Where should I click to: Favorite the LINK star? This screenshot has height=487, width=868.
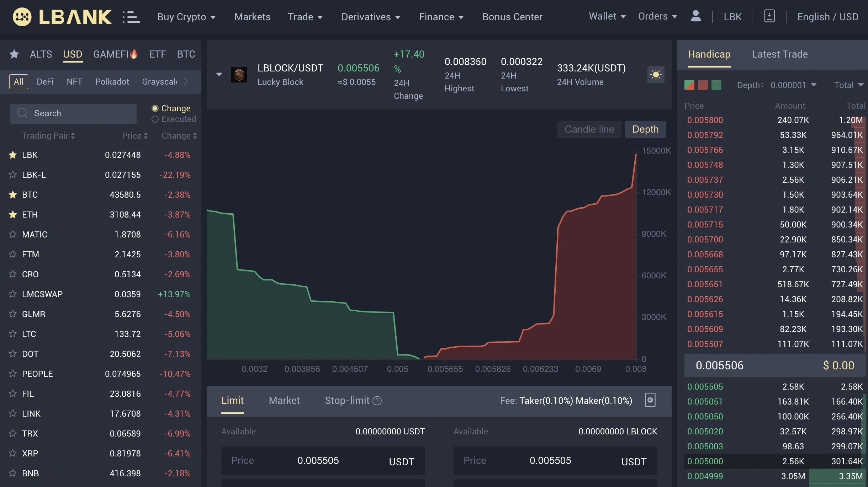13,413
